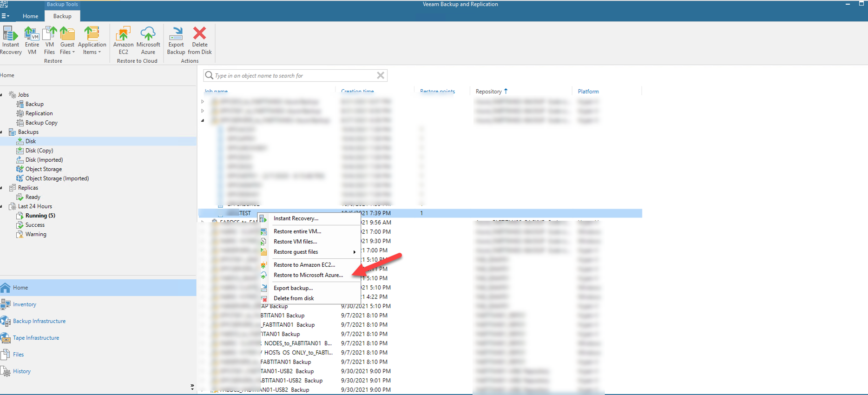Image resolution: width=868 pixels, height=395 pixels.
Task: Collapse the Jobs tree node arrow
Action: click(x=2, y=95)
